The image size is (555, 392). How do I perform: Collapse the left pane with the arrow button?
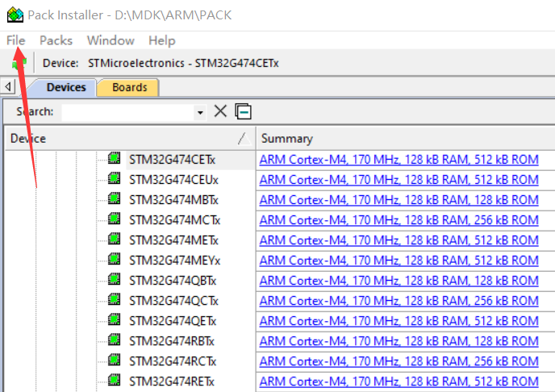click(x=7, y=86)
